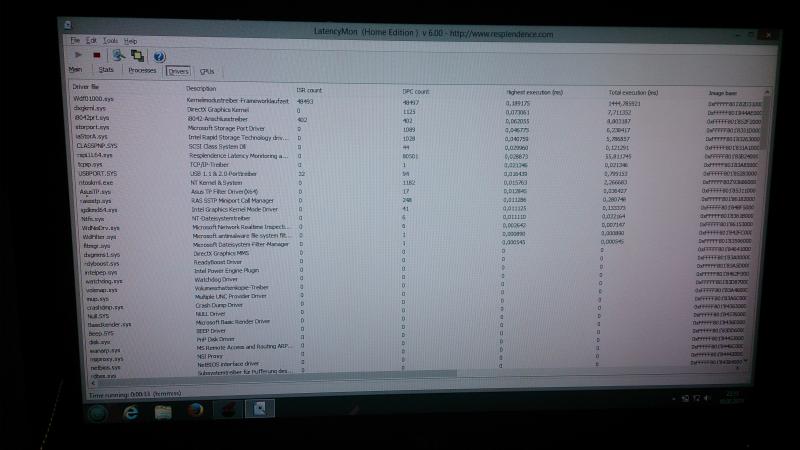Click the red taskbar application icon

click(x=228, y=409)
